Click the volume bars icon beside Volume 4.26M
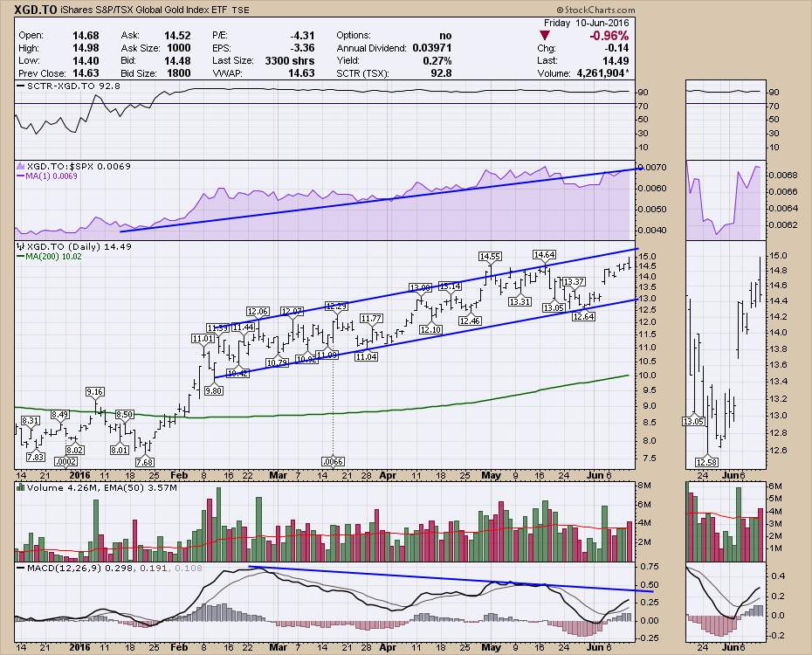The image size is (812, 655). (x=21, y=487)
